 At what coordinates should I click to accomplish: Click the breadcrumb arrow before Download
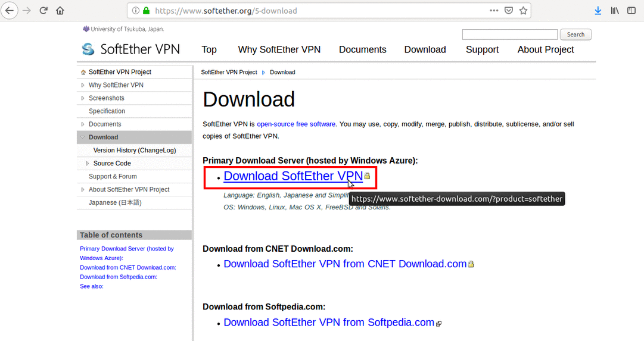point(264,73)
